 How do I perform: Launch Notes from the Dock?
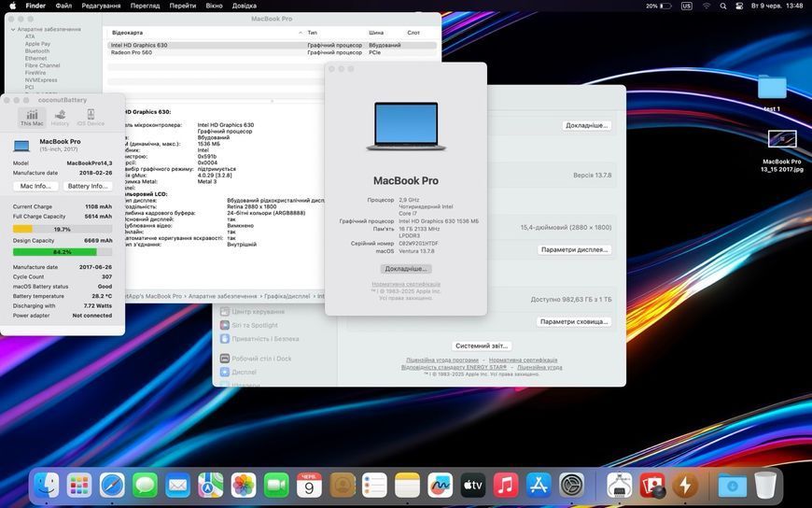408,486
